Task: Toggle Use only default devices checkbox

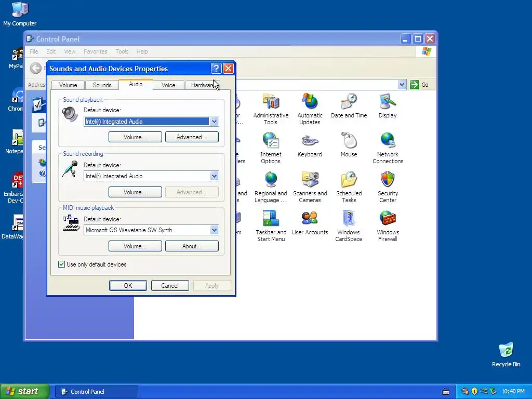Action: pyautogui.click(x=61, y=264)
